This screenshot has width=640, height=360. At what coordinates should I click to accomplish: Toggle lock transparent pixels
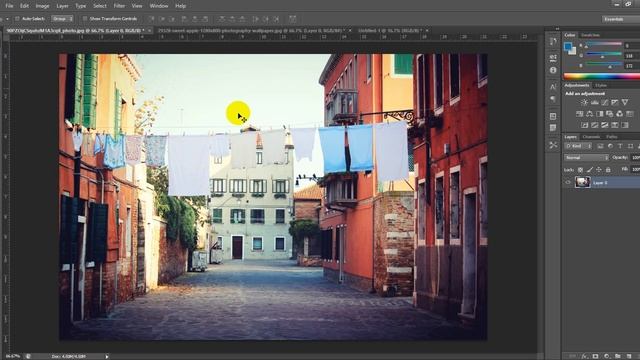pyautogui.click(x=580, y=170)
